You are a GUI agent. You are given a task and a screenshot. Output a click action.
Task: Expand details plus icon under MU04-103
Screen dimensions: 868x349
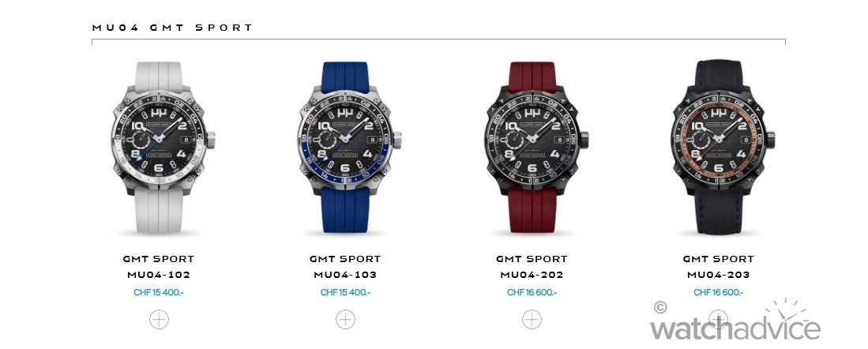pos(345,319)
